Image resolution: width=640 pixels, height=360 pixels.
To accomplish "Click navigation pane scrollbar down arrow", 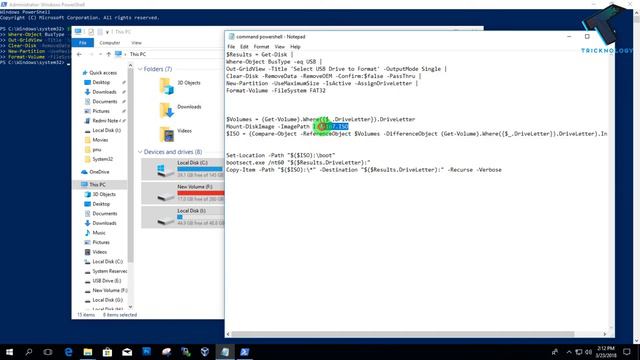I will 130,307.
